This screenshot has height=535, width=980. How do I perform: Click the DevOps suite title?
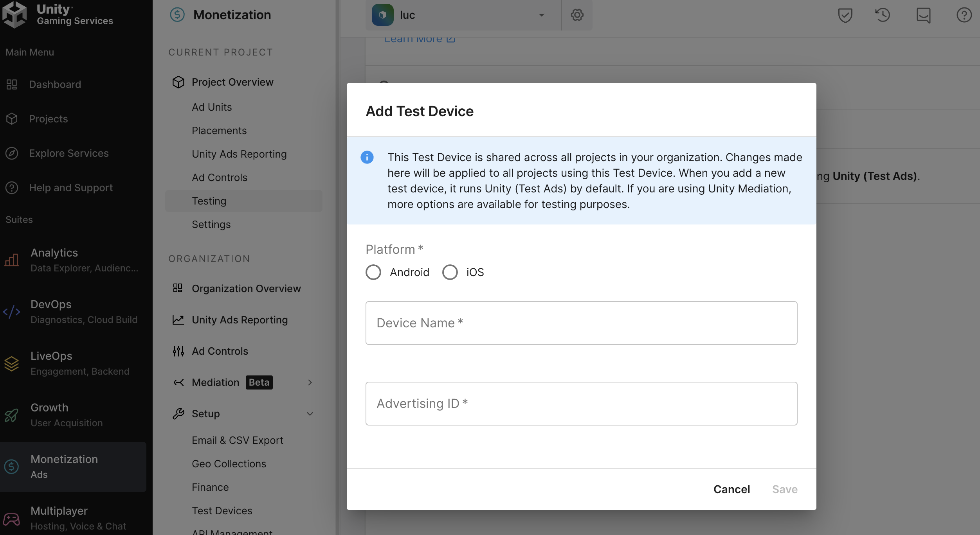pos(51,304)
